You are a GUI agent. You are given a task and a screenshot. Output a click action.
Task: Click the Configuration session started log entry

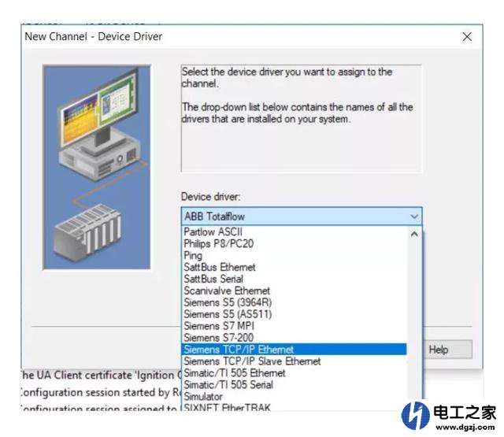pos(102,392)
